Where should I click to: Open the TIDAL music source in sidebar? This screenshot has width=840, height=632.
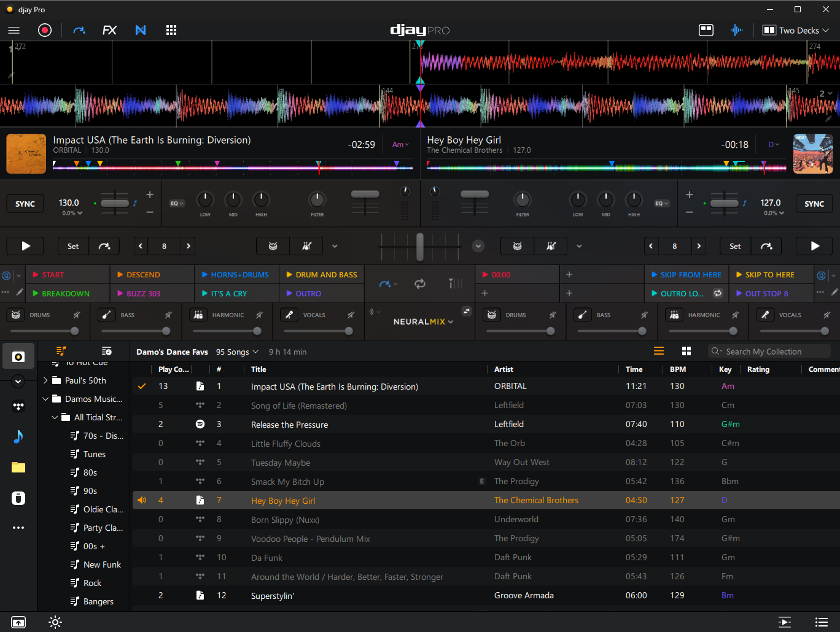[18, 406]
